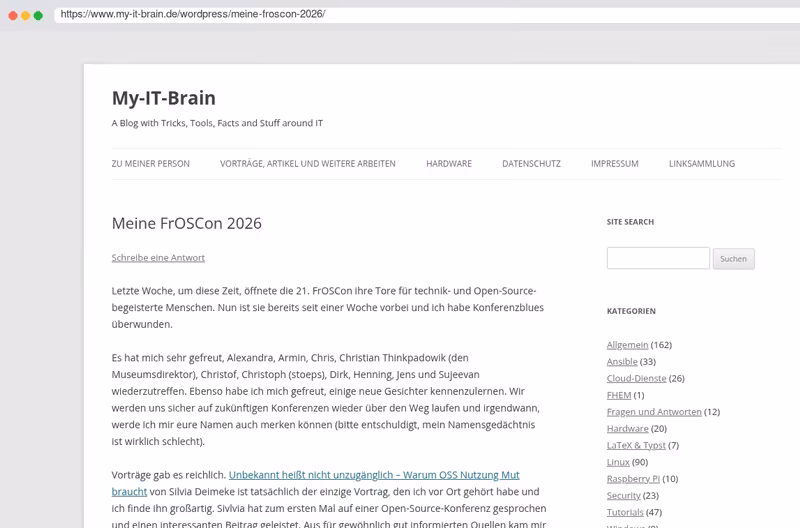Open the Allgemein category link

click(x=628, y=345)
